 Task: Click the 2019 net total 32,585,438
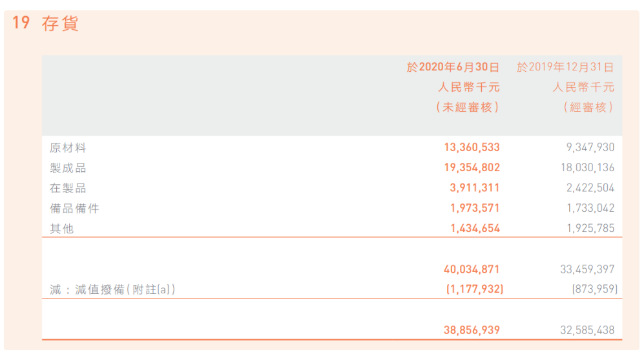[587, 330]
